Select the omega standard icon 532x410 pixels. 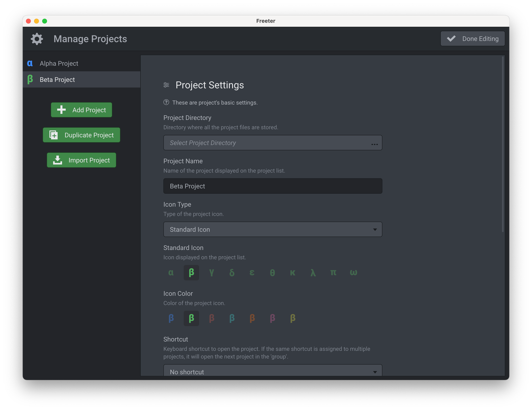pyautogui.click(x=354, y=273)
